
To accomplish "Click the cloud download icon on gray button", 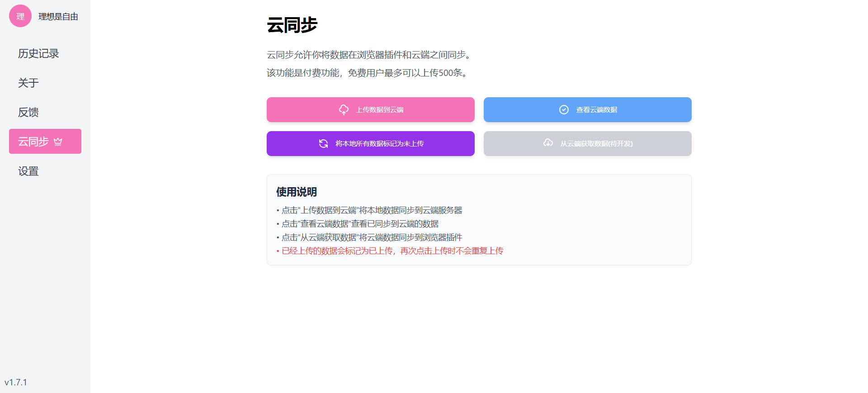I will pos(548,143).
